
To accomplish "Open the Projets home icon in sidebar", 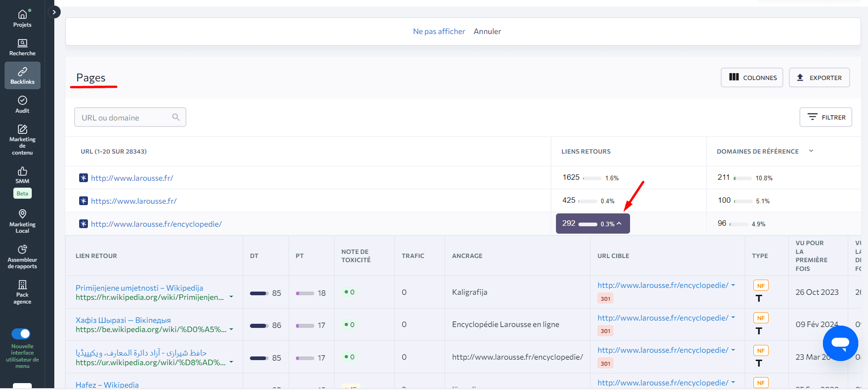I will (x=22, y=18).
